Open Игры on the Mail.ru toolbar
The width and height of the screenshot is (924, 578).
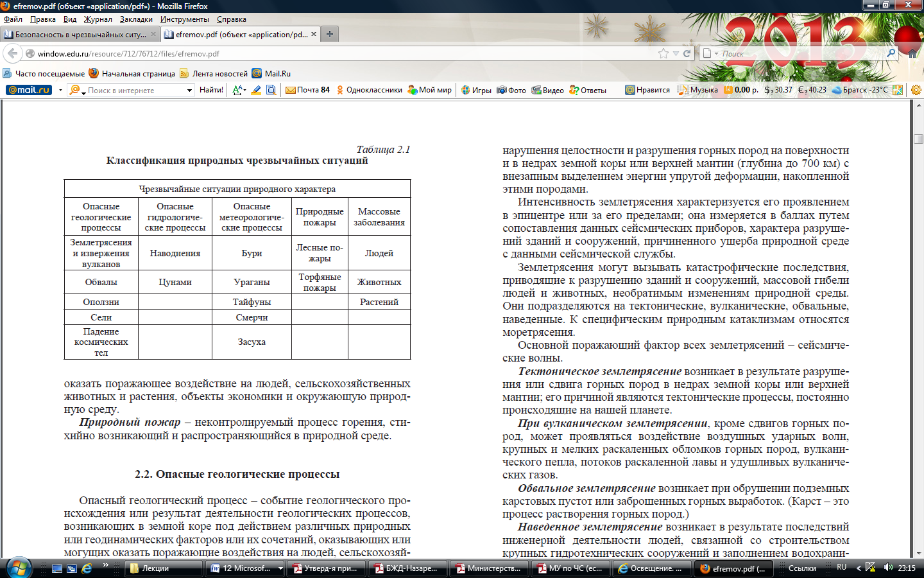point(477,90)
